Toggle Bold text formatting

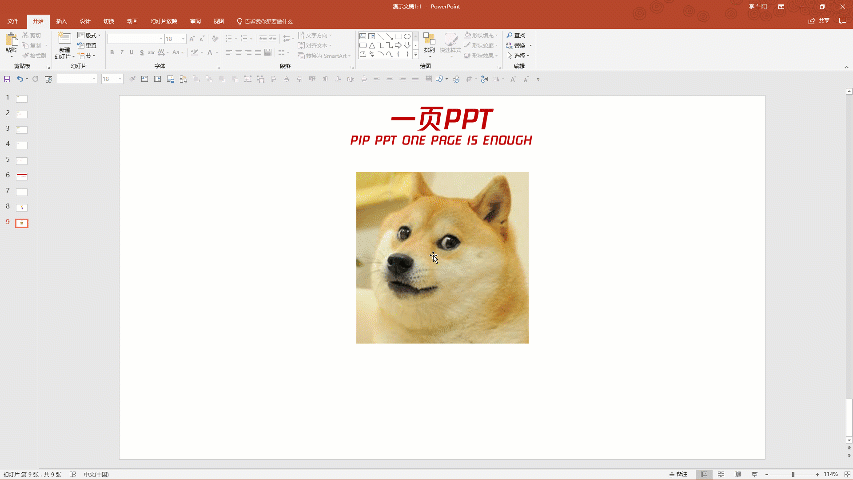click(x=112, y=52)
